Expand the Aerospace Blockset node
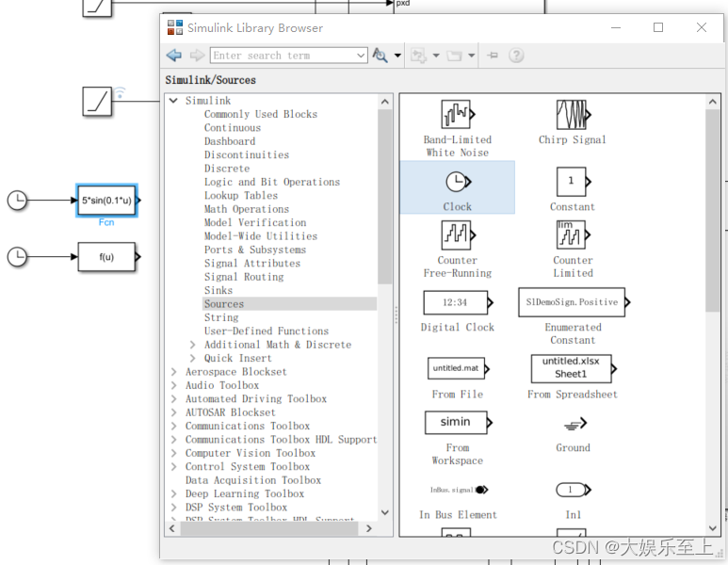Screen dimensions: 728x565 point(173,372)
